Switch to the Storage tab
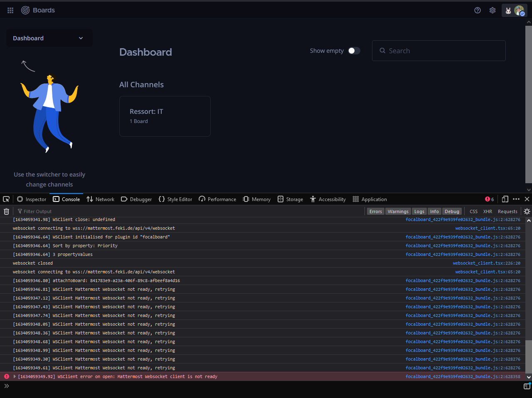 pyautogui.click(x=291, y=199)
